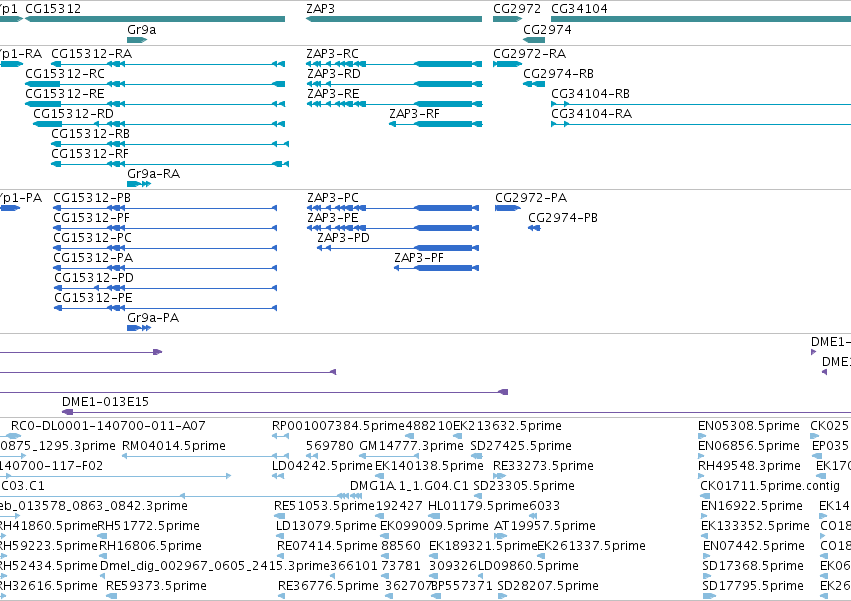Click EST SD17795.5prime
The width and height of the screenshot is (851, 601).
[753, 586]
